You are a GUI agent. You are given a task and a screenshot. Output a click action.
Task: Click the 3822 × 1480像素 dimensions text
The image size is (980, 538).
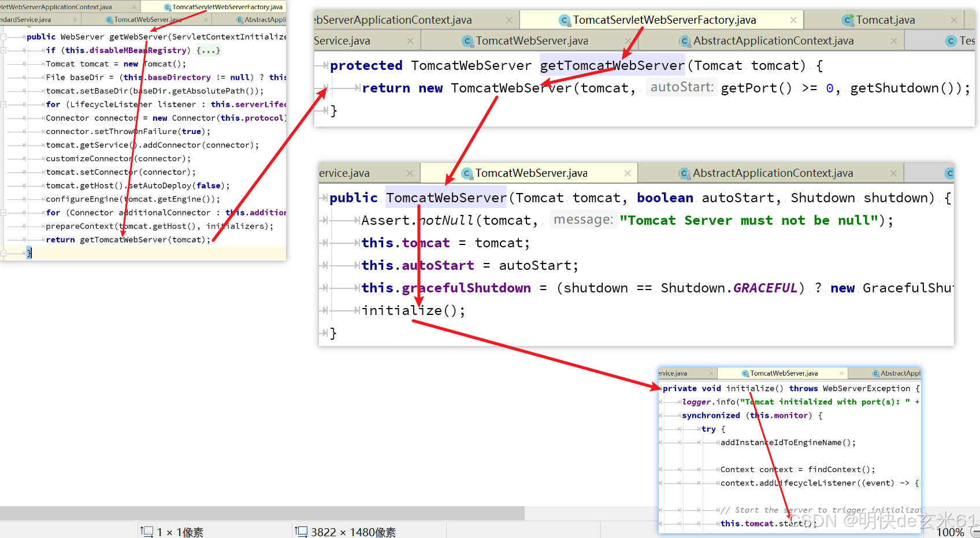353,532
